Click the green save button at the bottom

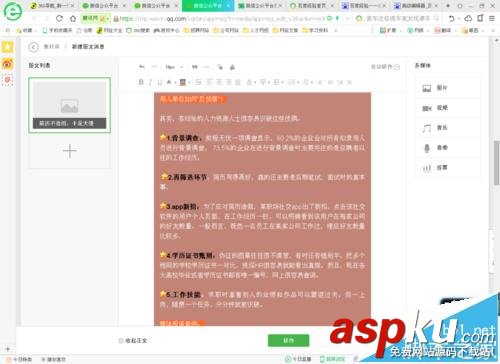point(288,340)
